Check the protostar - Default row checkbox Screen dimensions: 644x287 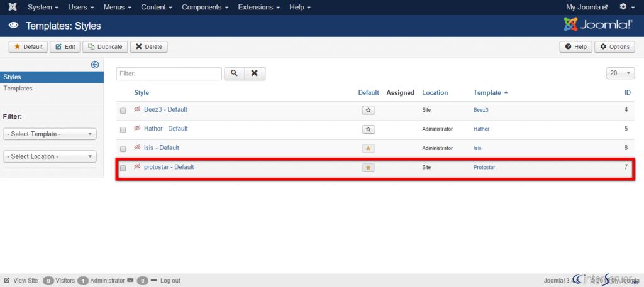(x=123, y=168)
